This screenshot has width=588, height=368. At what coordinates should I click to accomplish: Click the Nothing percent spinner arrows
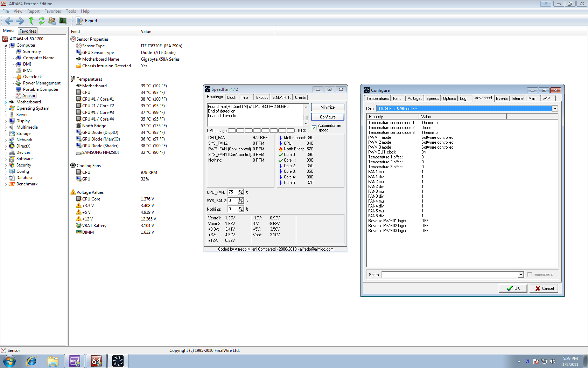tap(241, 209)
